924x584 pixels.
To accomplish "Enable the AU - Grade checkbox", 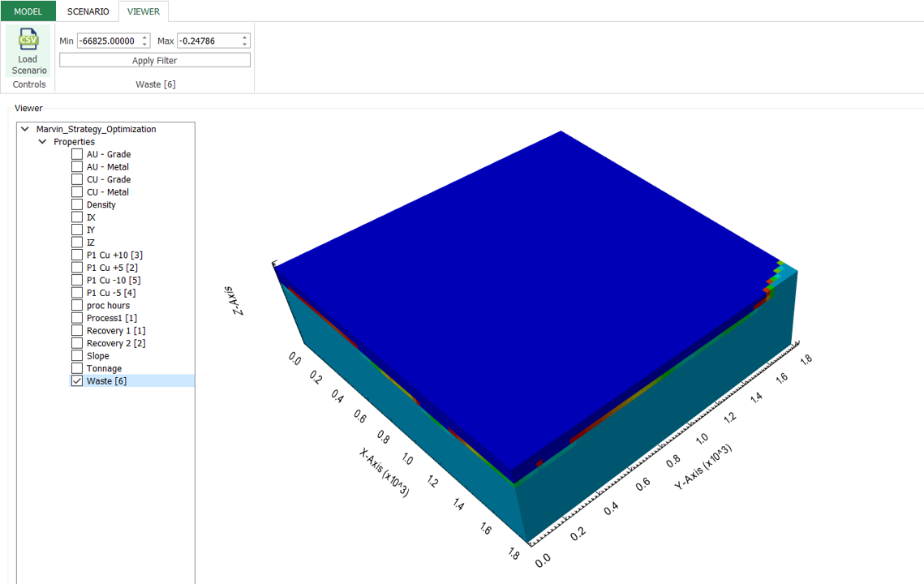I will 77,154.
